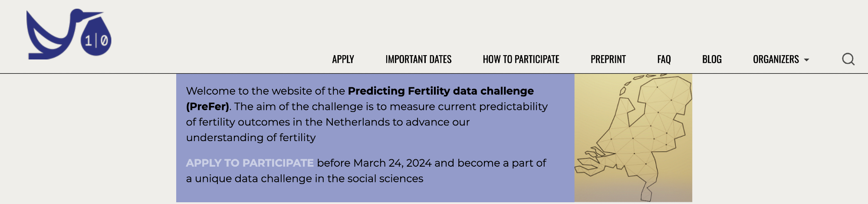
Task: Click the Netherlands map image
Action: pos(633,138)
